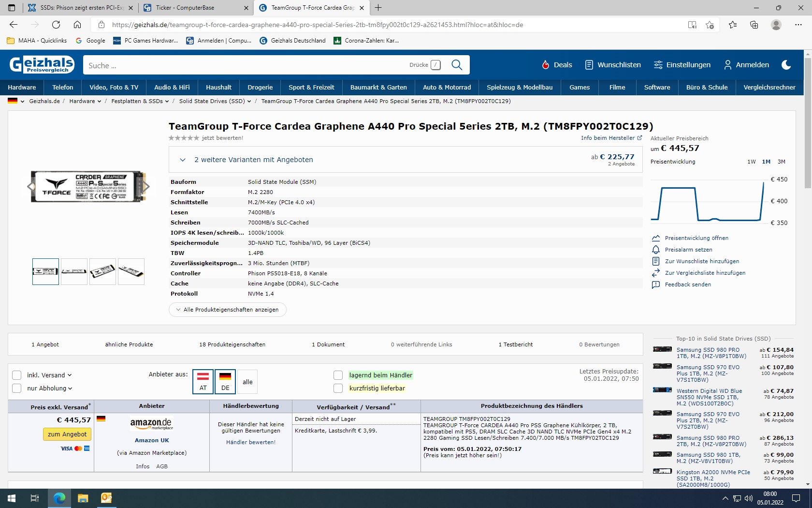Expand Alle Produkteigenschaften anzeigen
The width and height of the screenshot is (812, 508).
(x=228, y=310)
